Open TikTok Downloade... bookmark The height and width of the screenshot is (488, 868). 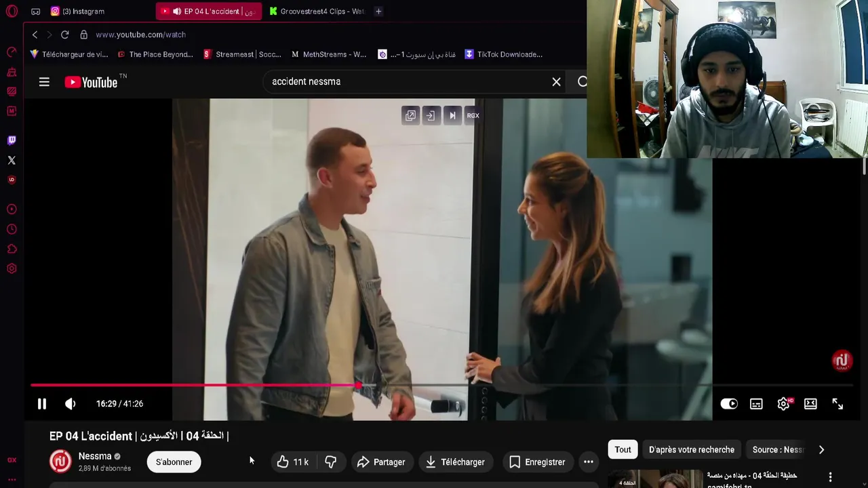tap(503, 54)
